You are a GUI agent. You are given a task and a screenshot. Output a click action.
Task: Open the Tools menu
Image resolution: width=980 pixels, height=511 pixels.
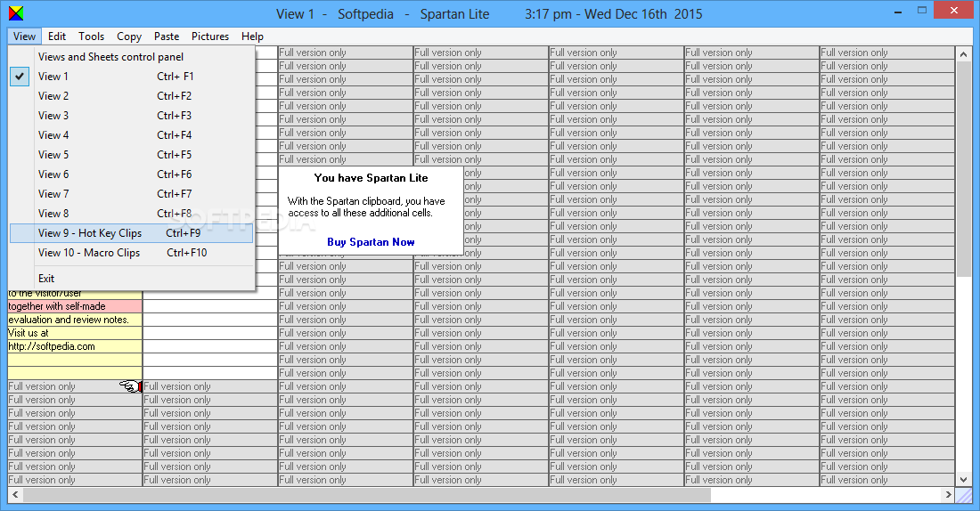pyautogui.click(x=91, y=36)
